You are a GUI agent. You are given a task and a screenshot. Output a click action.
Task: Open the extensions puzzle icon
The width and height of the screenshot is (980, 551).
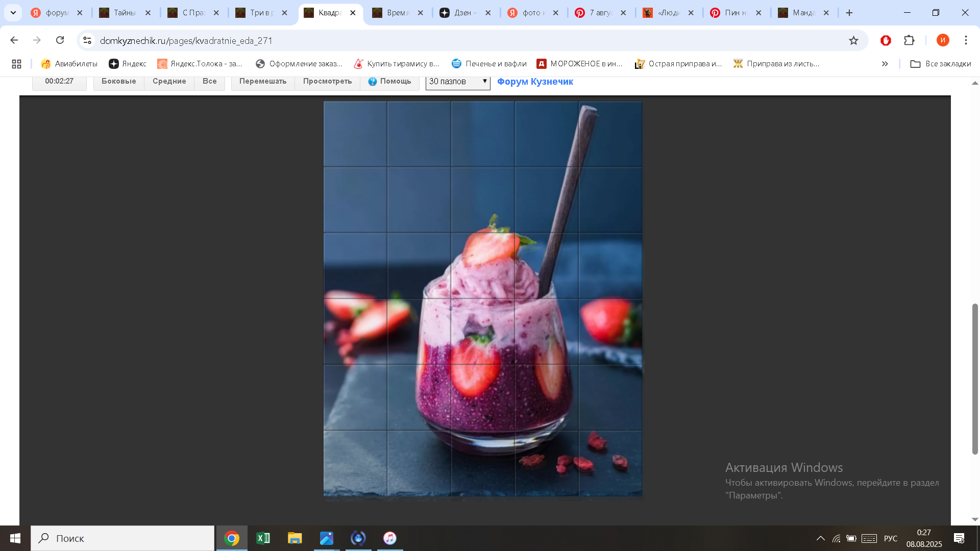[909, 40]
